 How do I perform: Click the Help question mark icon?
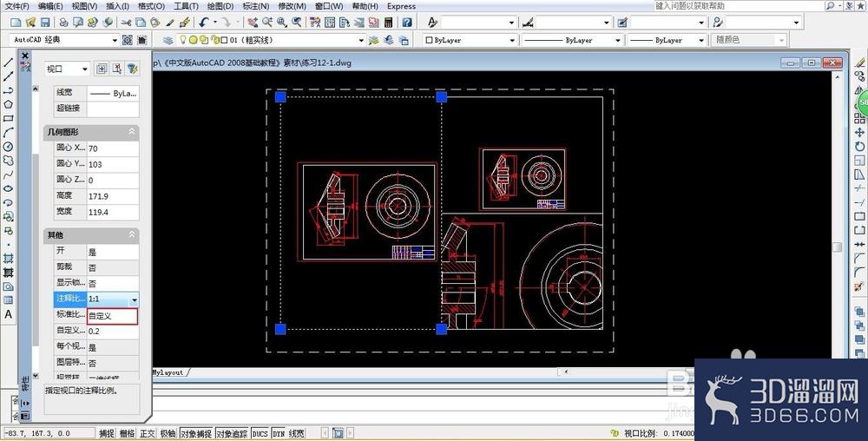[407, 22]
